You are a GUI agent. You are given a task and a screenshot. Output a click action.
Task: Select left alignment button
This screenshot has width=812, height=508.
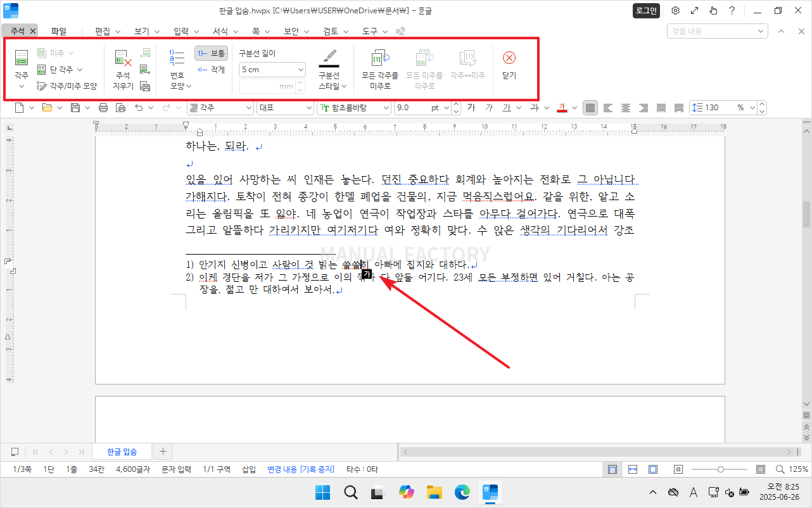pyautogui.click(x=608, y=108)
